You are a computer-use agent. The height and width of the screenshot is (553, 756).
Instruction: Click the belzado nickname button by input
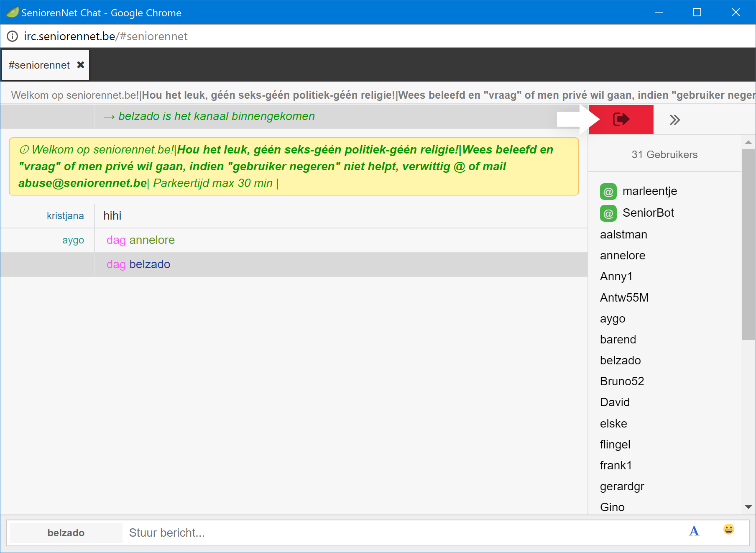pos(66,533)
